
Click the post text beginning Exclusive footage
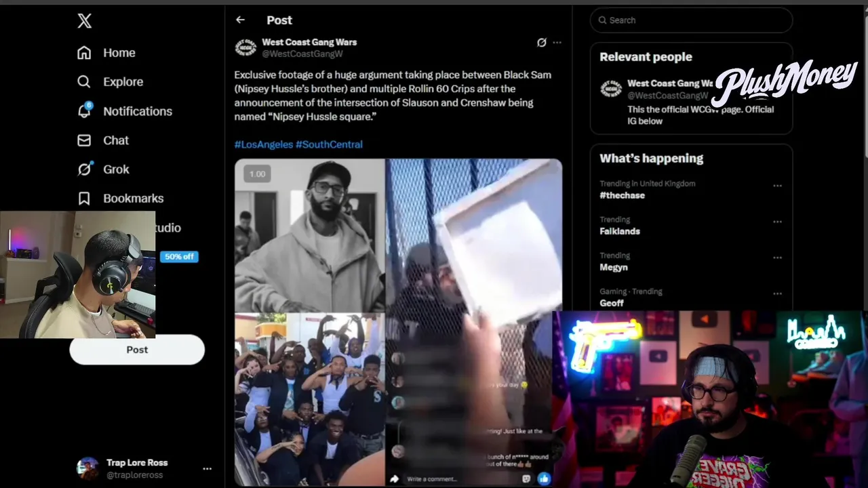(393, 96)
